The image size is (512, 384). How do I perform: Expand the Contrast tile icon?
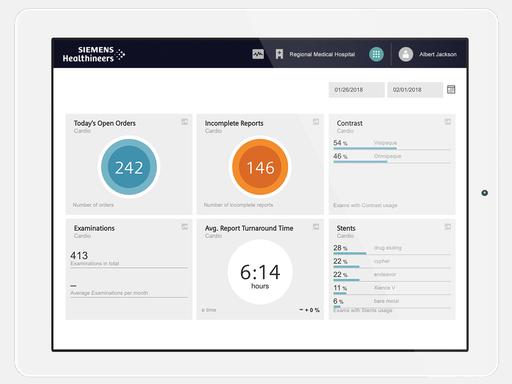448,122
